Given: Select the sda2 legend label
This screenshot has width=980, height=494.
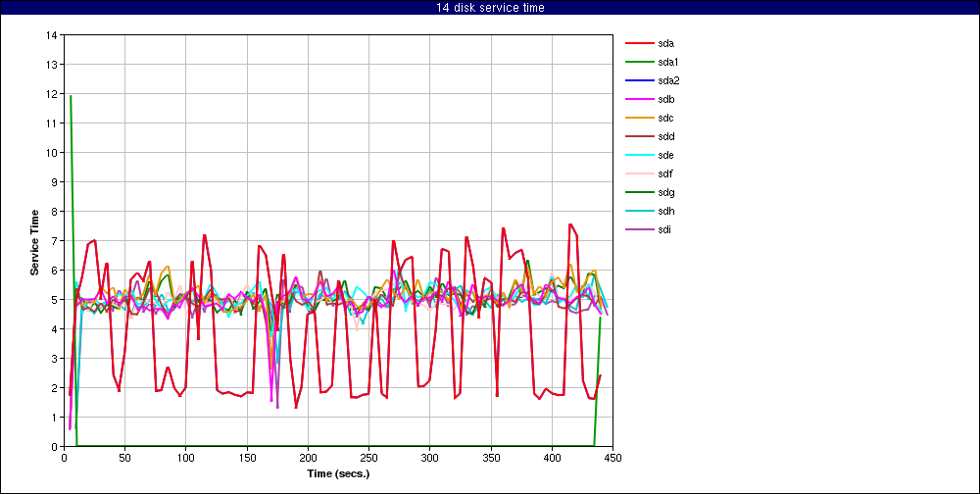Looking at the screenshot, I should pyautogui.click(x=668, y=80).
